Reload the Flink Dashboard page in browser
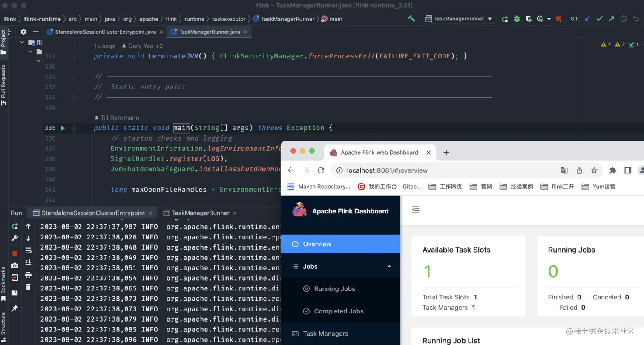 321,170
